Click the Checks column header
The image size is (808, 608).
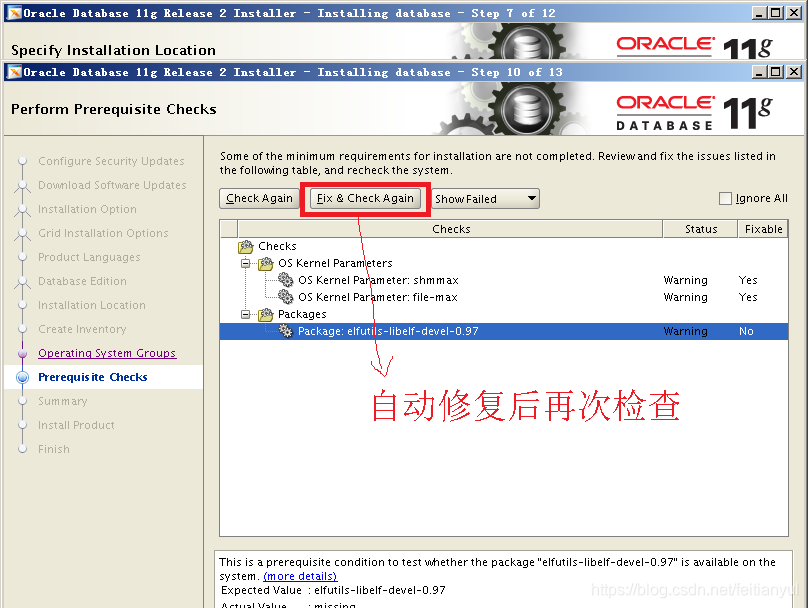[450, 229]
